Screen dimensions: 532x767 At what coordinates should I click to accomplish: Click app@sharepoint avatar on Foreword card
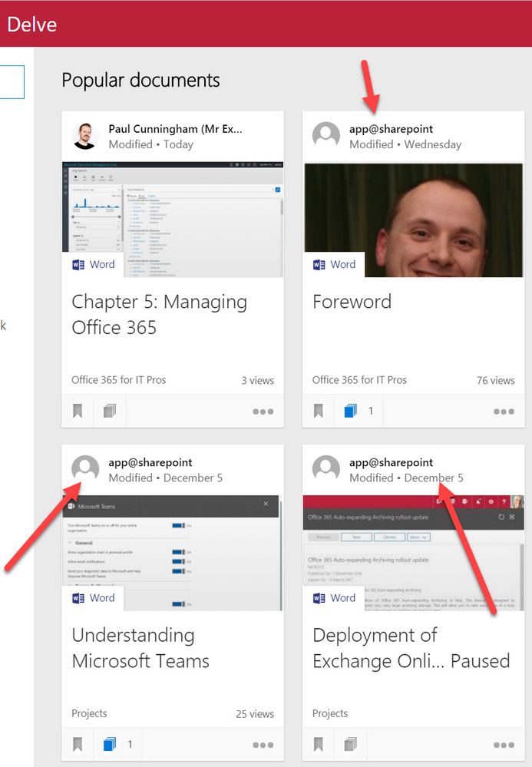coord(326,135)
